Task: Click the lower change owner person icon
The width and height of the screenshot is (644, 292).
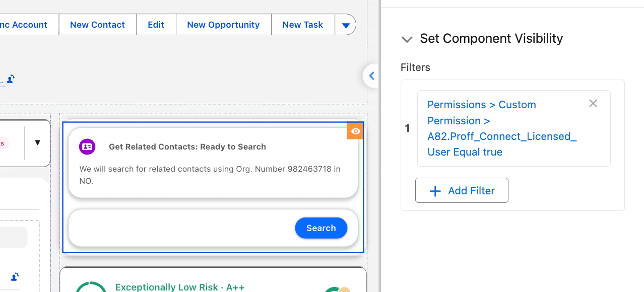Action: coord(15,276)
